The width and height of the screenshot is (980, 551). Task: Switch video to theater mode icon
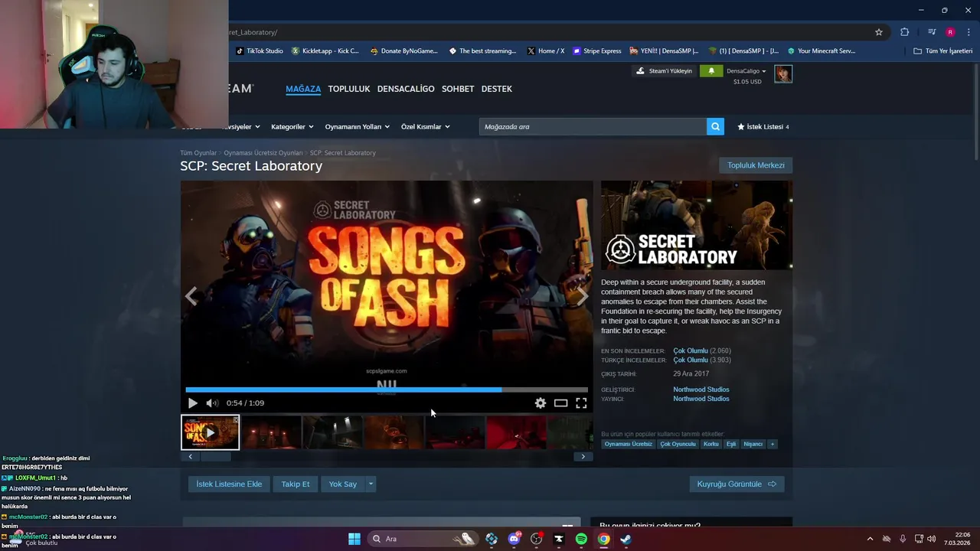[561, 403]
